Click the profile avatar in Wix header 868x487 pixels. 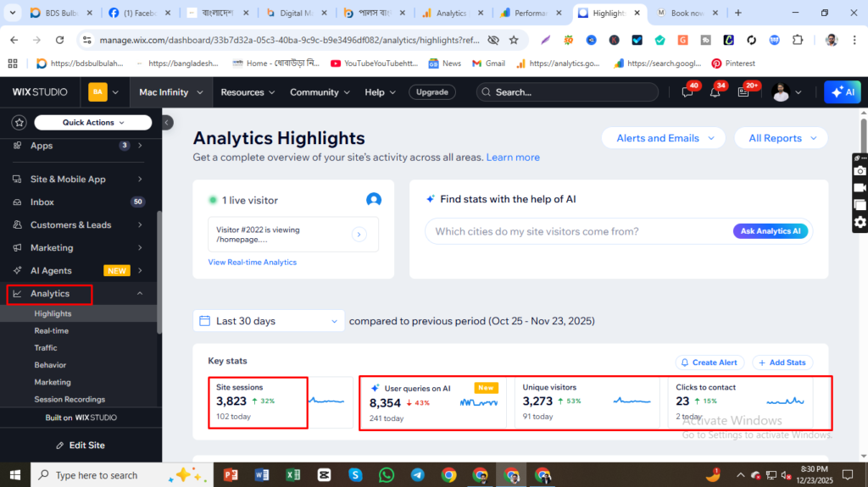point(781,92)
